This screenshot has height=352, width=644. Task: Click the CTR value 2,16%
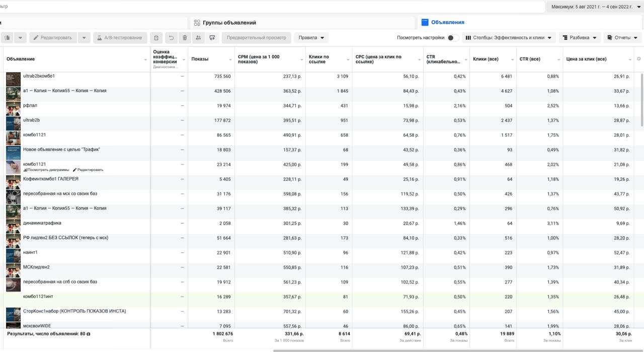pyautogui.click(x=459, y=106)
